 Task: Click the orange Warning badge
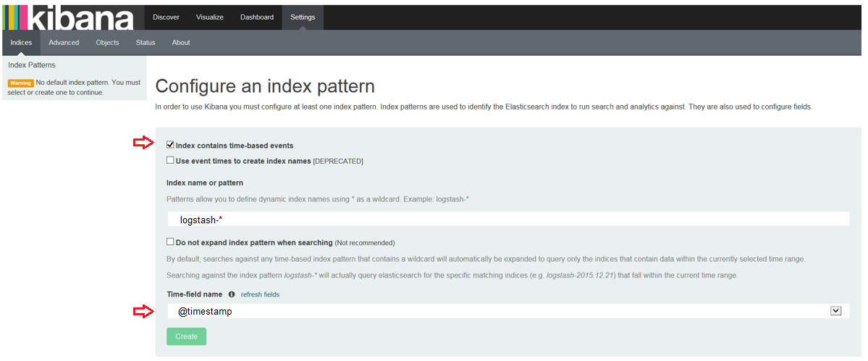[20, 83]
